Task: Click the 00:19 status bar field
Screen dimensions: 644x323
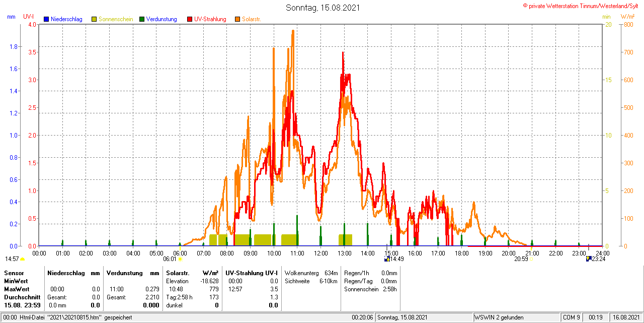Action: tap(596, 317)
